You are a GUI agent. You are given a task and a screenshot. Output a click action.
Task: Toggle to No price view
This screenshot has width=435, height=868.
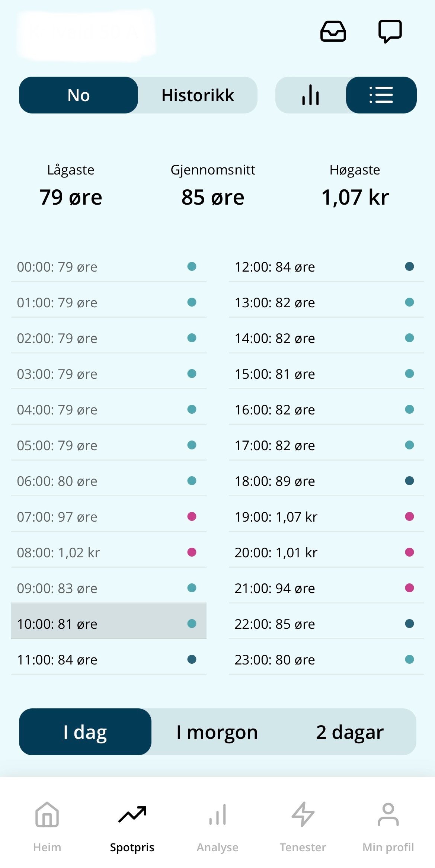(79, 95)
